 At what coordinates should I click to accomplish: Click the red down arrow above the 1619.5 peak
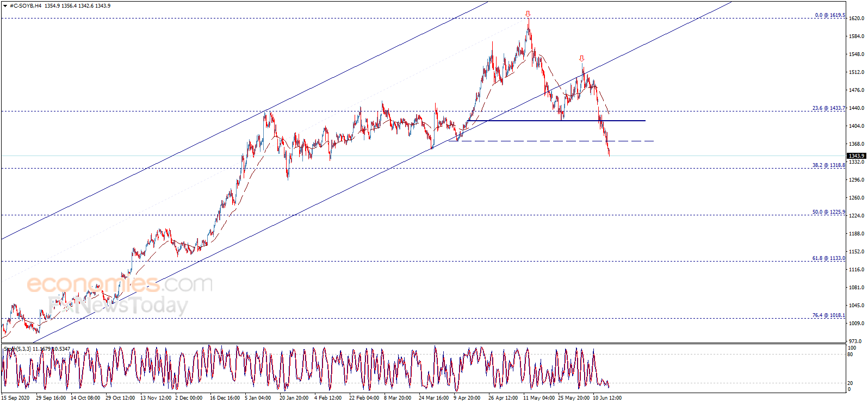528,14
